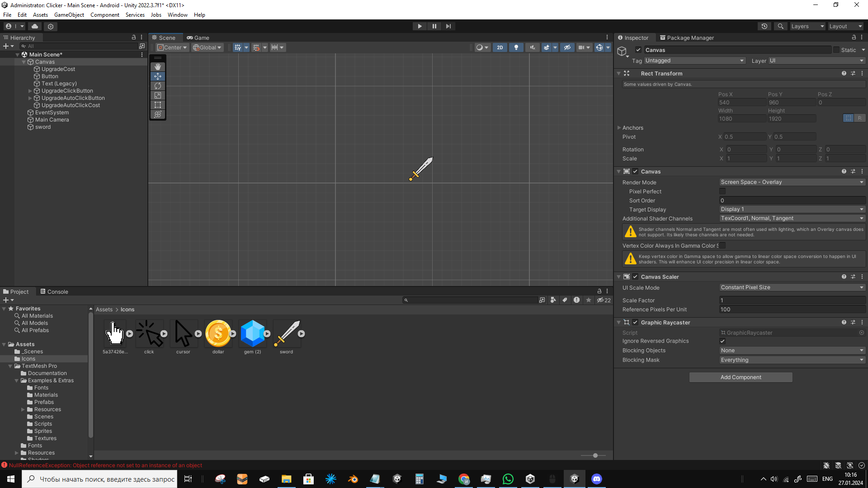This screenshot has width=868, height=488.
Task: Open the Render Mode dropdown
Action: (792, 182)
